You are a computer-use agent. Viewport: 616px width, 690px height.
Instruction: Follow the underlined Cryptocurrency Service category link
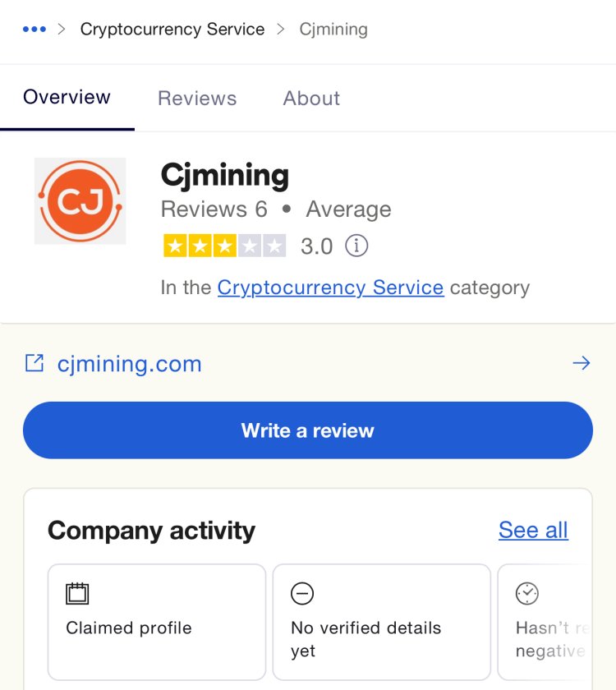pos(330,287)
